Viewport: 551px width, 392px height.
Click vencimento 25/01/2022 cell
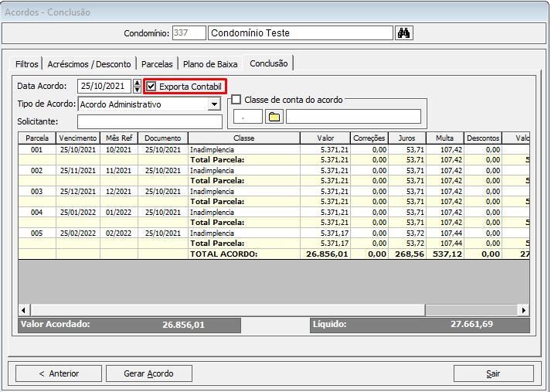point(78,213)
